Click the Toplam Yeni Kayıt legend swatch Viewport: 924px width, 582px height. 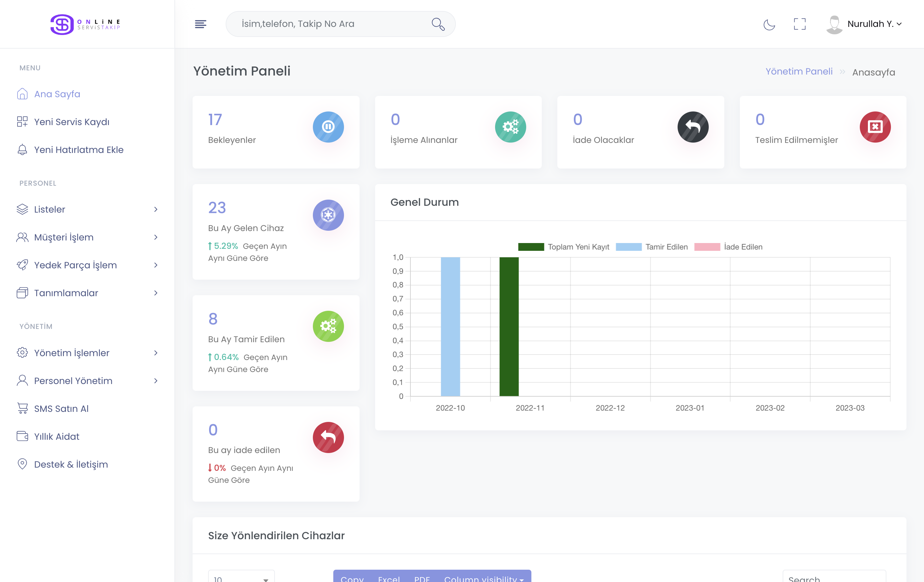tap(531, 247)
